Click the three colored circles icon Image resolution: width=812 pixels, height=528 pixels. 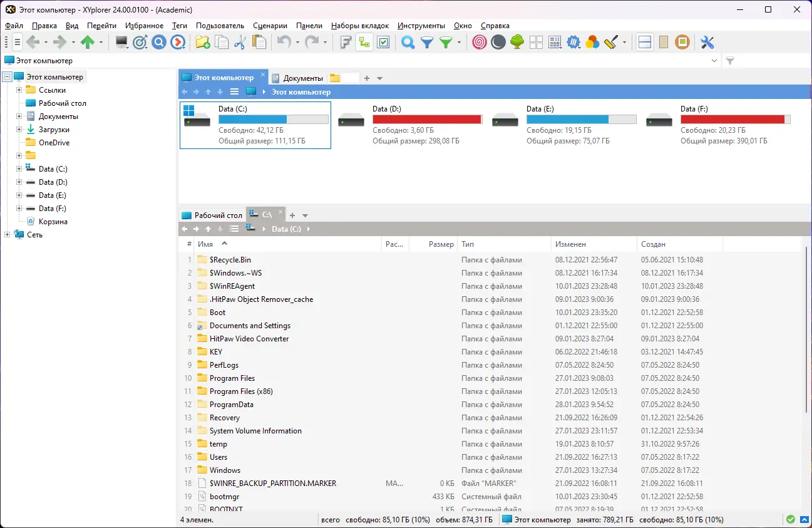point(592,42)
